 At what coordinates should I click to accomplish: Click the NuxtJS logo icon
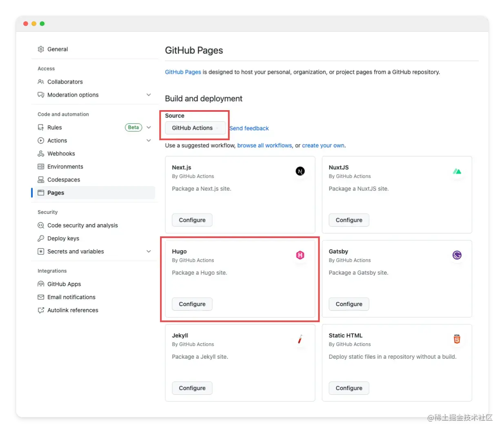coord(457,171)
